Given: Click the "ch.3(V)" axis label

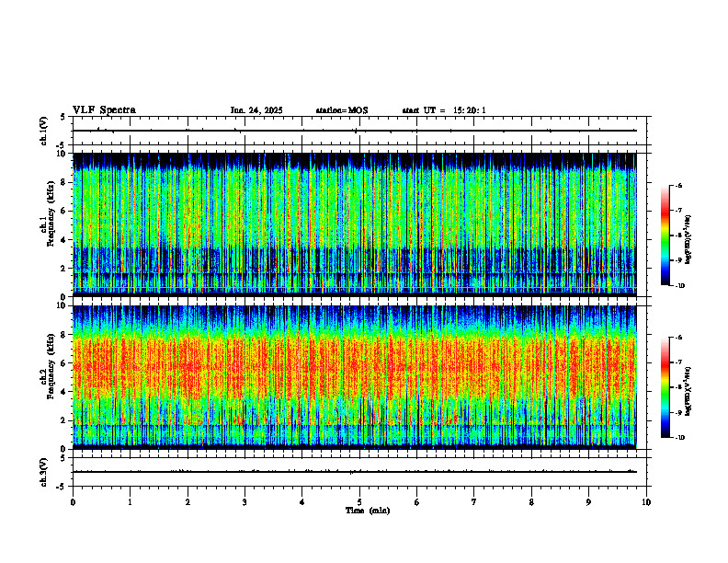Looking at the screenshot, I should 44,472.
